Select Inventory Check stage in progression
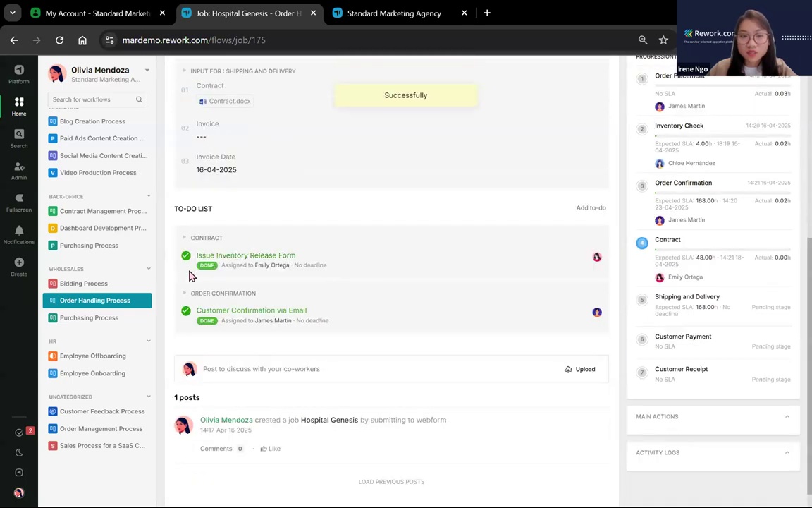Screen dimensions: 812x508 679,126
